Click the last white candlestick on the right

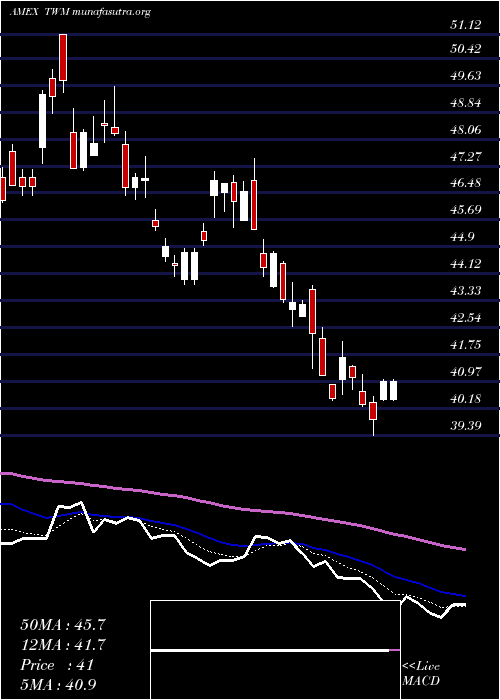[x=393, y=391]
